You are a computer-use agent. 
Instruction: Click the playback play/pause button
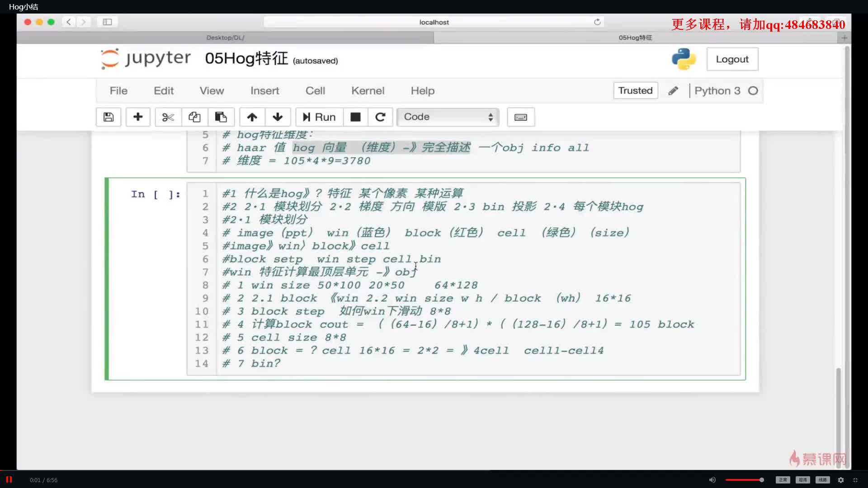(8, 479)
